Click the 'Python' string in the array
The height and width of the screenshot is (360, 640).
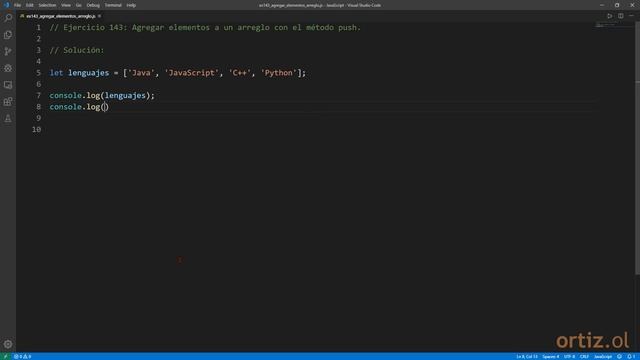279,73
